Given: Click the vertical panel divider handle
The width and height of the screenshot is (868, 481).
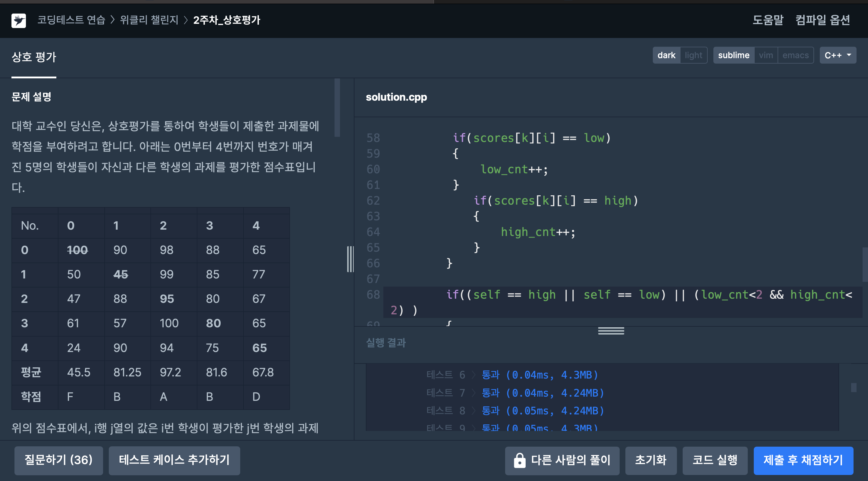Looking at the screenshot, I should coord(350,259).
